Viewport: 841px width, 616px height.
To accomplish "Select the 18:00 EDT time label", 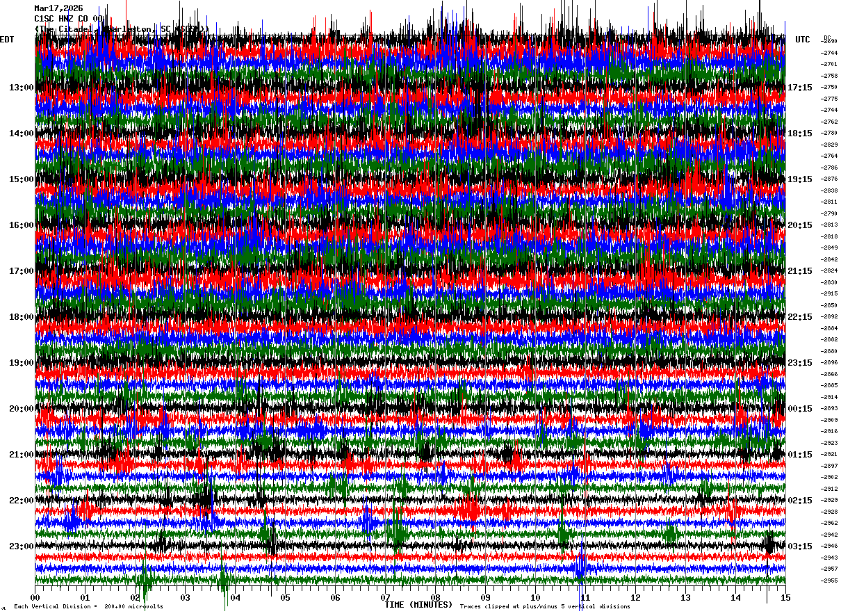I will (22, 317).
